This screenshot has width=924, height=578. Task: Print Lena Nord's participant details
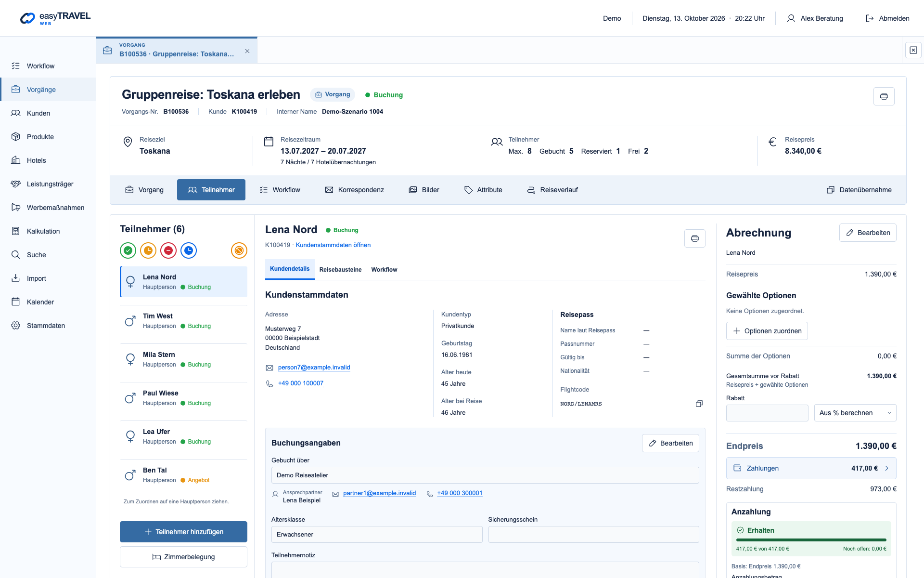694,238
